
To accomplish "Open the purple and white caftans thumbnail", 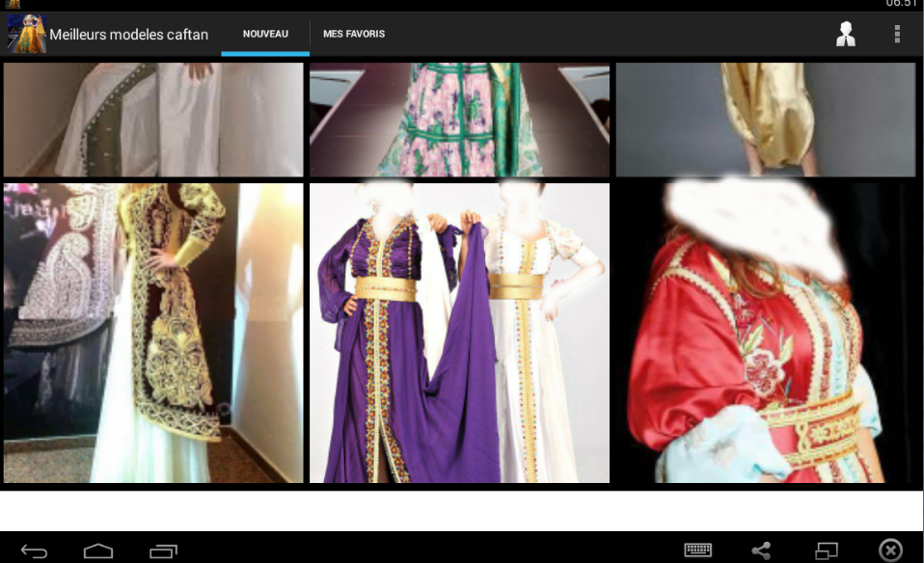I will coord(460,334).
